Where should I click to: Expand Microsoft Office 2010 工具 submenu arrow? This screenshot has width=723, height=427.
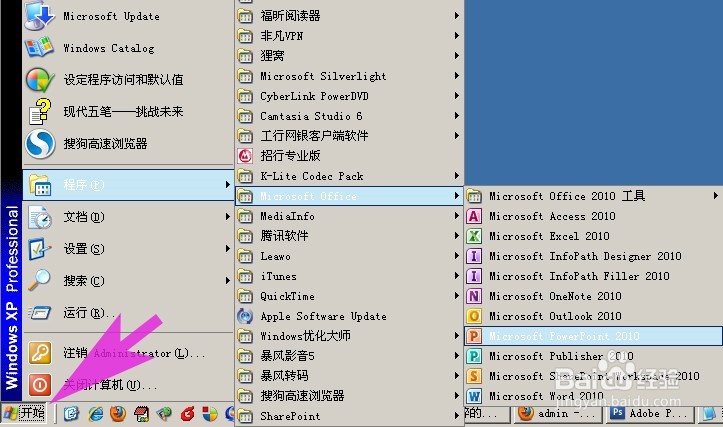pos(715,196)
